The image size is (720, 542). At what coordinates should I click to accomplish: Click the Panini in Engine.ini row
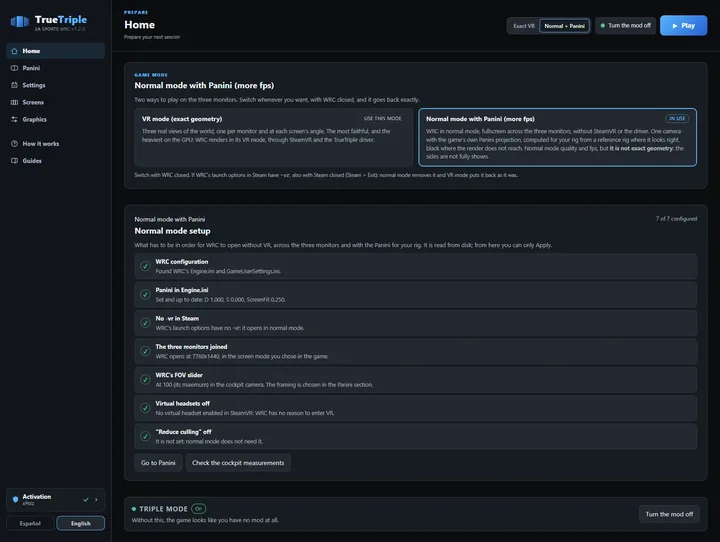click(x=416, y=295)
